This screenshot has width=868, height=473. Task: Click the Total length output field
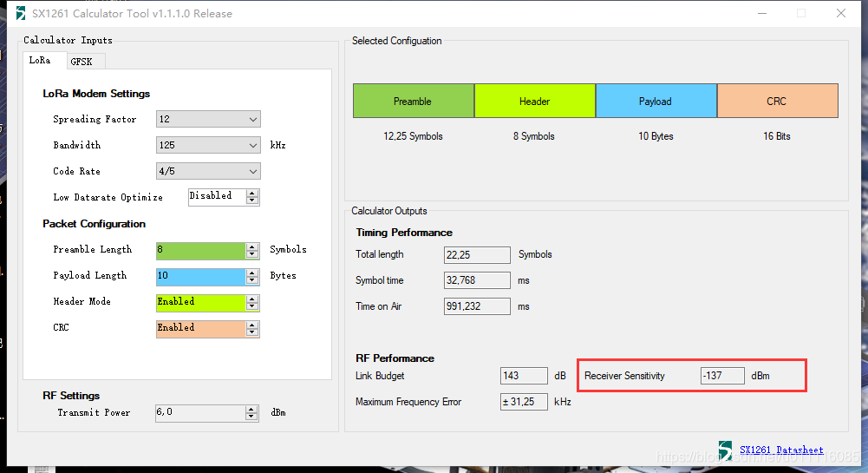tap(477, 255)
